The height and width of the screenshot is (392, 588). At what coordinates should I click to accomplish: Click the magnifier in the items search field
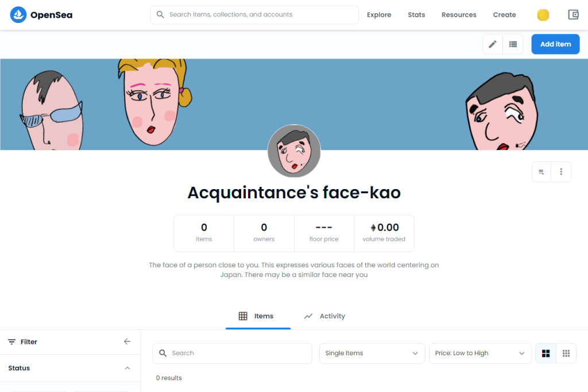(x=163, y=353)
